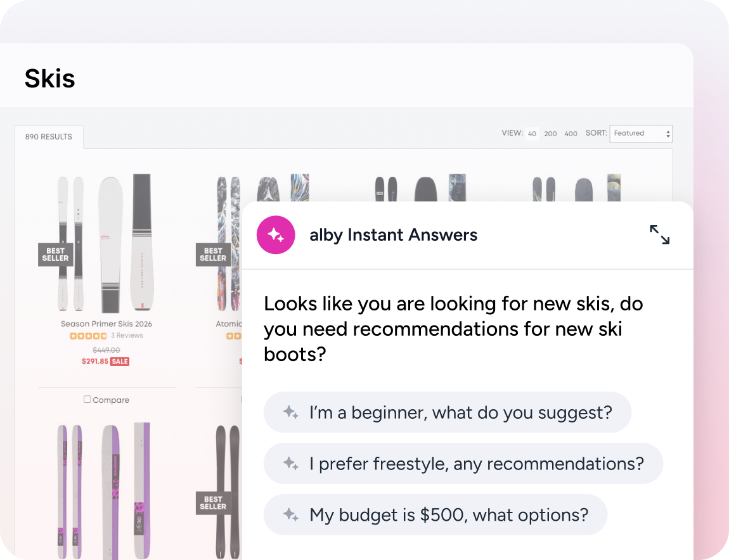Click the SALE badge next to $291.85
This screenshot has width=729, height=560.
coord(119,362)
